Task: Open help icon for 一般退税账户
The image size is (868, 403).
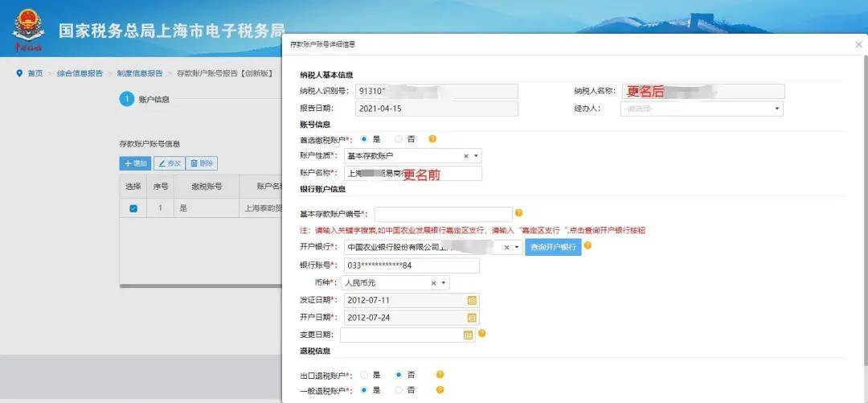Action: (x=440, y=390)
